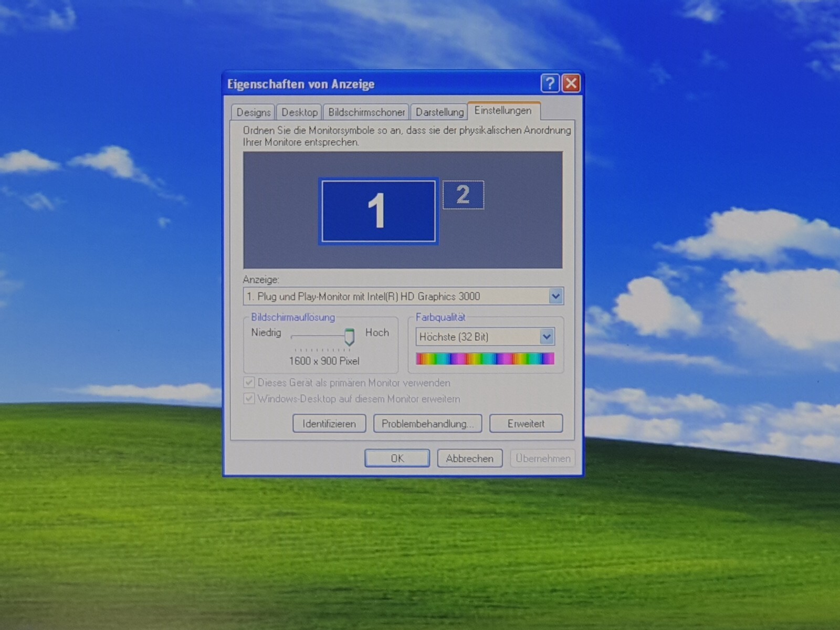Viewport: 840px width, 630px height.
Task: Confirm with the OK button
Action: point(397,458)
